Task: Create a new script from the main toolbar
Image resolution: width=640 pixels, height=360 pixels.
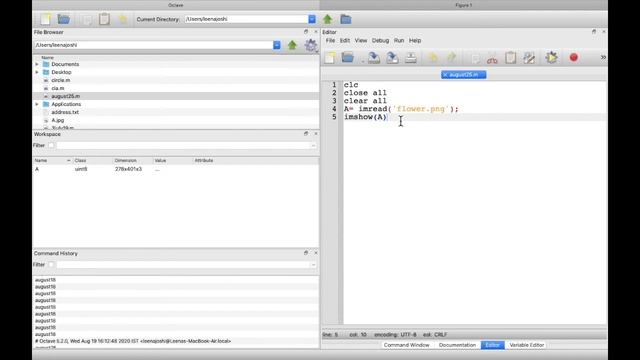Action: 45,19
